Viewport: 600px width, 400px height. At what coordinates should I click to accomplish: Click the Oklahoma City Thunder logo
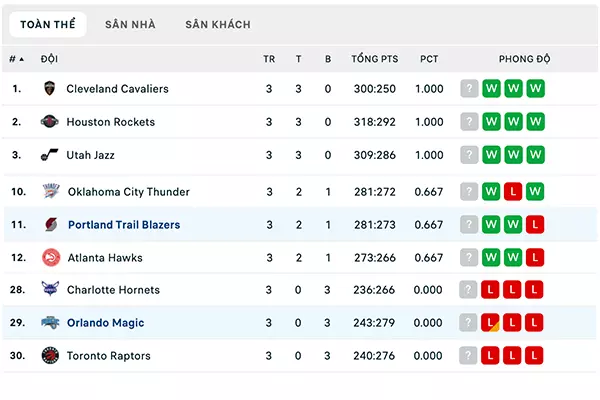point(51,191)
